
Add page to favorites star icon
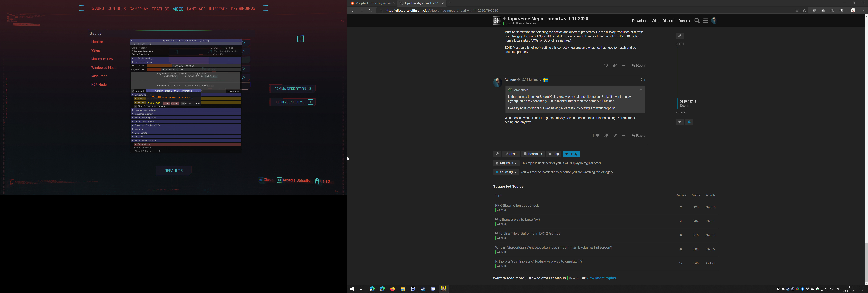pyautogui.click(x=804, y=10)
